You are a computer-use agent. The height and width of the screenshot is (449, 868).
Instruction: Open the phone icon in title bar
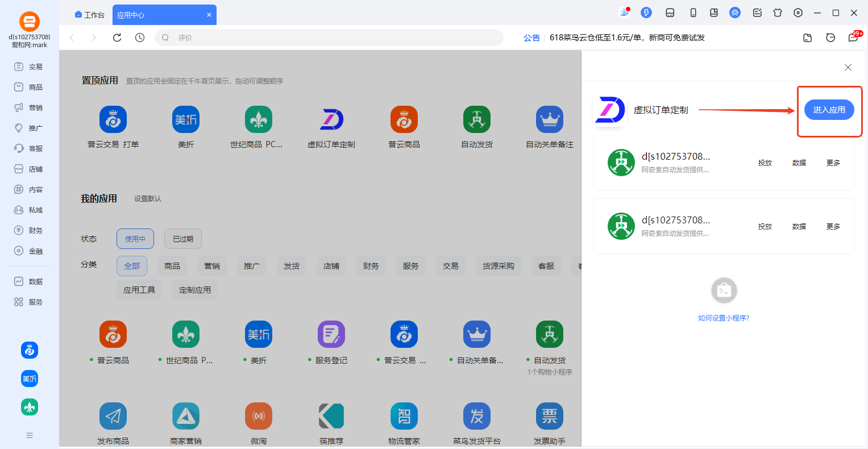[x=693, y=13]
